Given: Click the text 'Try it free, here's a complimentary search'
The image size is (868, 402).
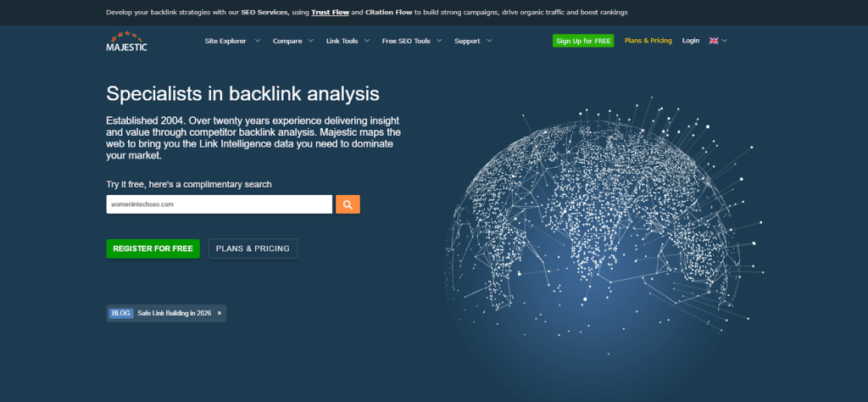Looking at the screenshot, I should tap(189, 184).
